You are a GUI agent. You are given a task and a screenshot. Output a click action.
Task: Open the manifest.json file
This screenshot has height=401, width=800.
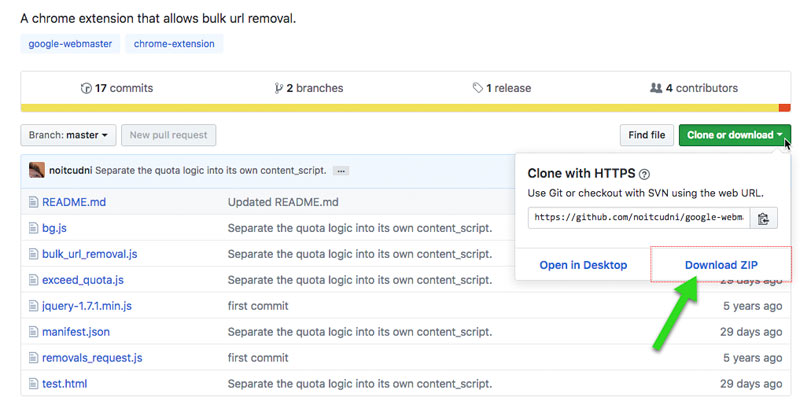(76, 332)
